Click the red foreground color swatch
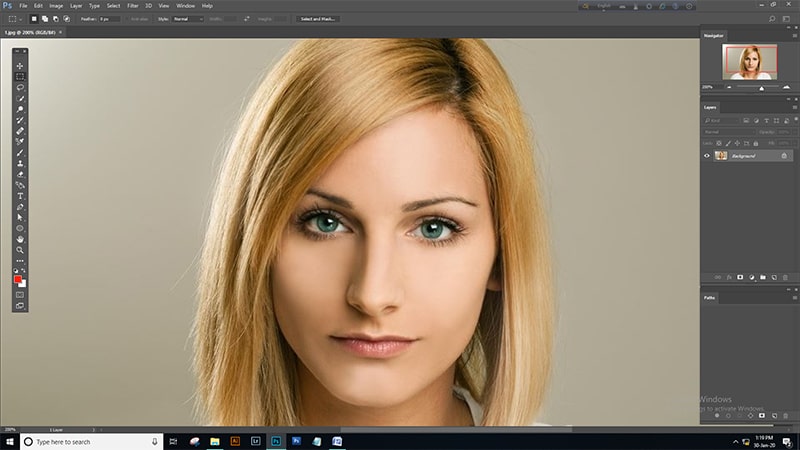 pyautogui.click(x=18, y=279)
